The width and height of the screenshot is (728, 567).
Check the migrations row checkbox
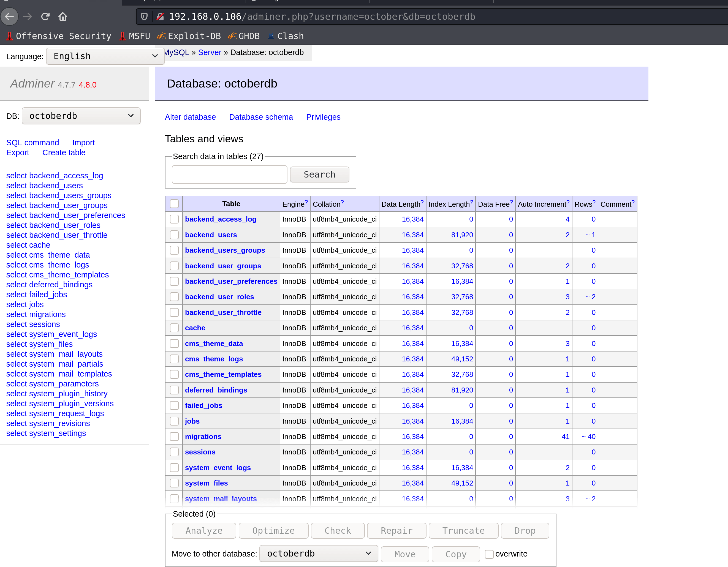[174, 436]
